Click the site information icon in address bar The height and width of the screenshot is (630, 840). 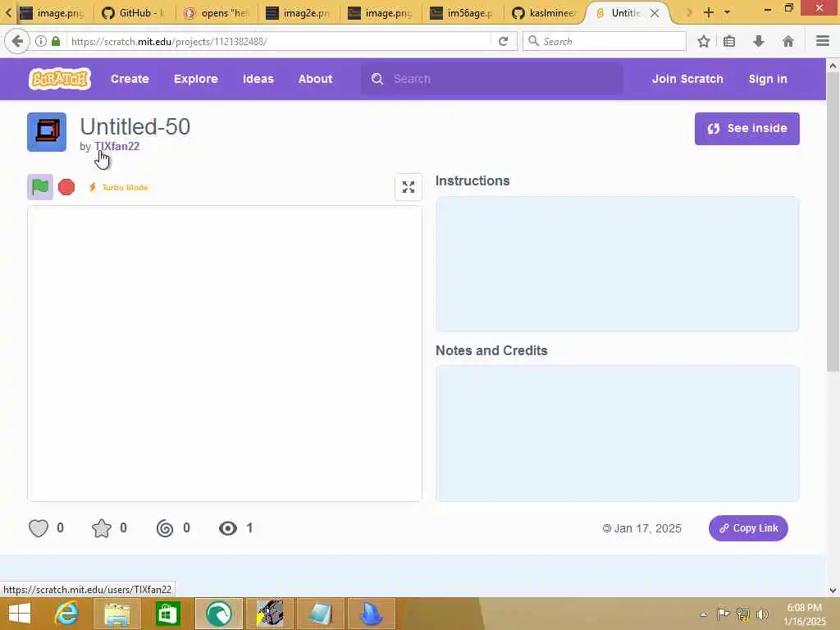41,41
